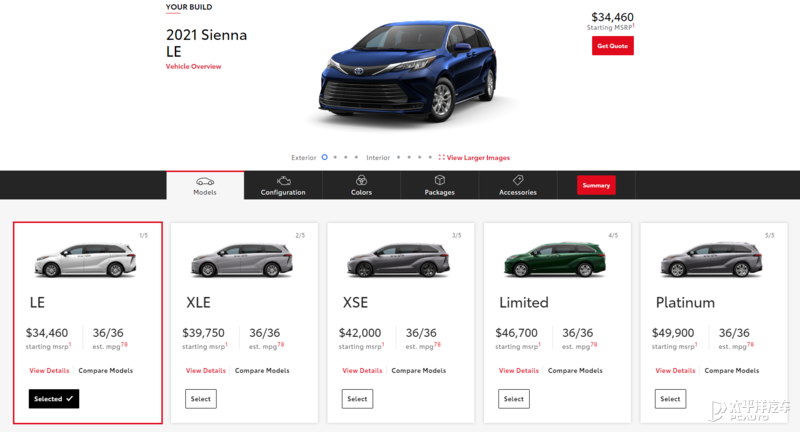Click the Summary button

(x=596, y=185)
